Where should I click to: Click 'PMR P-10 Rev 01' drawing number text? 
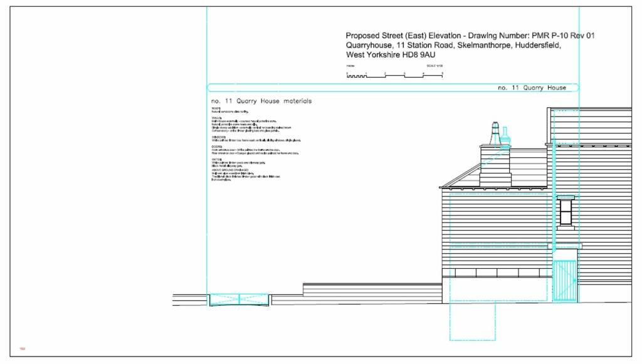click(x=562, y=36)
